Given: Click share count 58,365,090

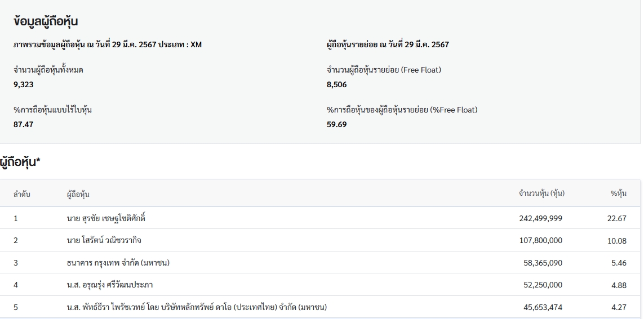Looking at the screenshot, I should [543, 263].
